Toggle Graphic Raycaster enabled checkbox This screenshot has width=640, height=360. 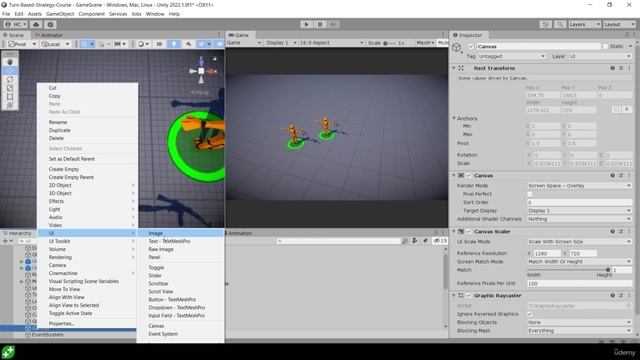tap(469, 296)
